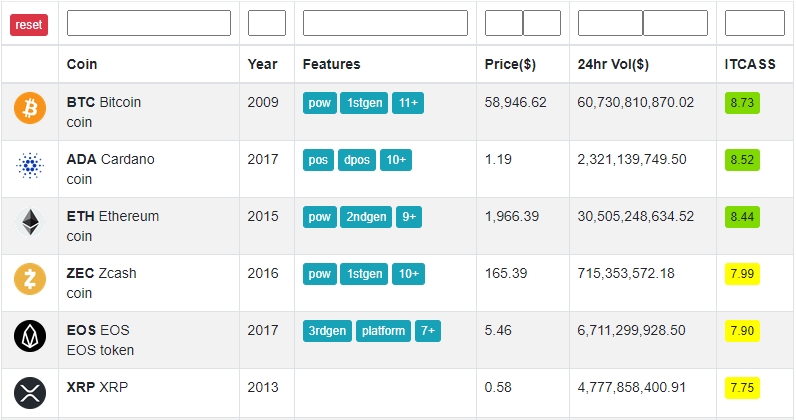Click the volume value 30,505,248,634.52
This screenshot has width=796, height=420.
636,216
